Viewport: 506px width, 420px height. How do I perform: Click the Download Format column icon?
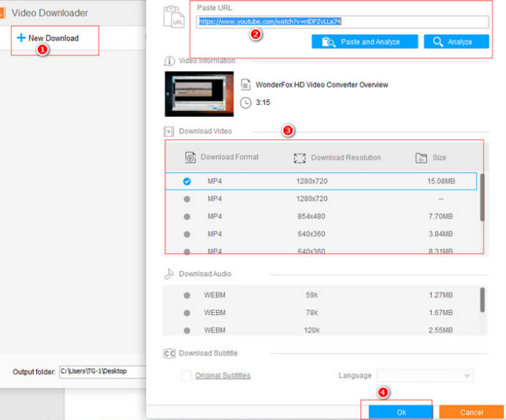(x=190, y=157)
